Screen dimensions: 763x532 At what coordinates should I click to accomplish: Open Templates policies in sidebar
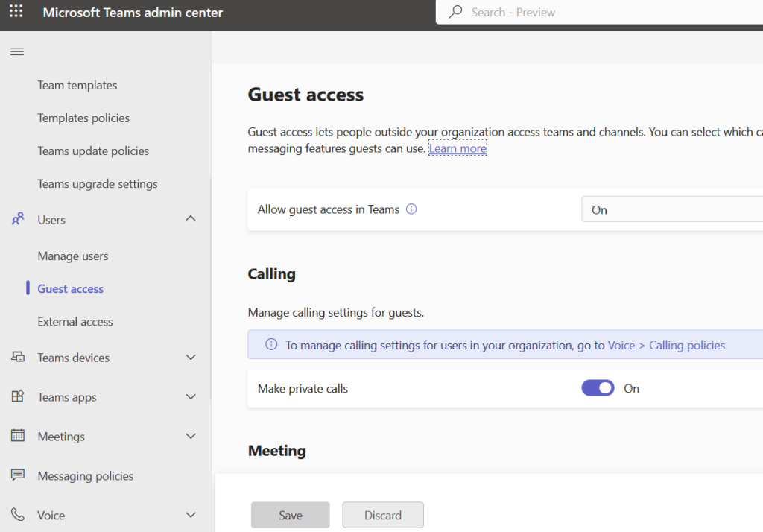tap(83, 118)
